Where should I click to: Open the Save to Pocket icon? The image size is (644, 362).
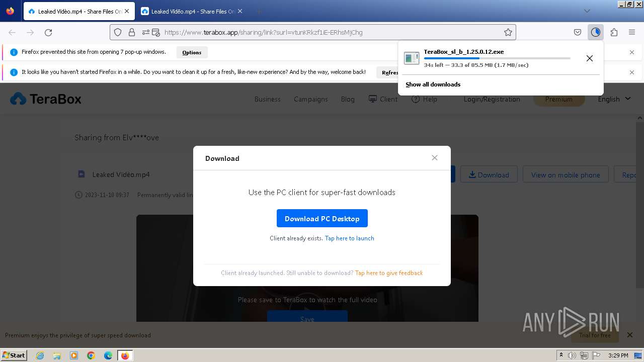click(578, 32)
